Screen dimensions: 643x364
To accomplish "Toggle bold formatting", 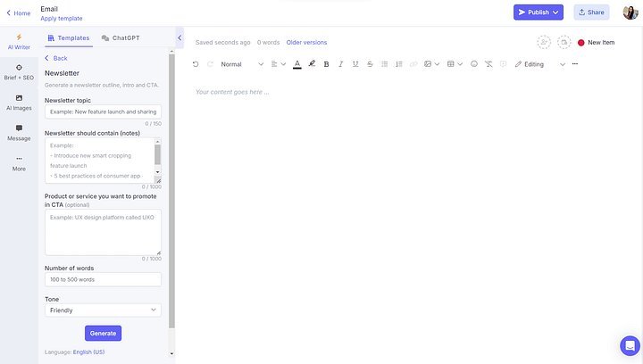I will click(327, 64).
